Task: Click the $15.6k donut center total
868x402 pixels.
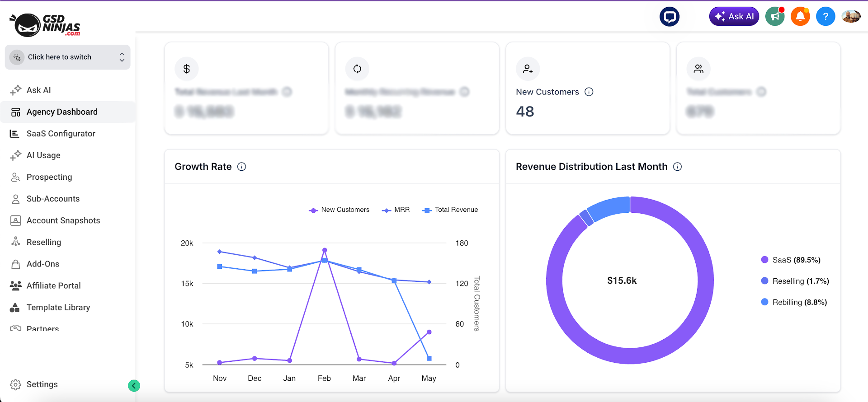Action: [622, 280]
